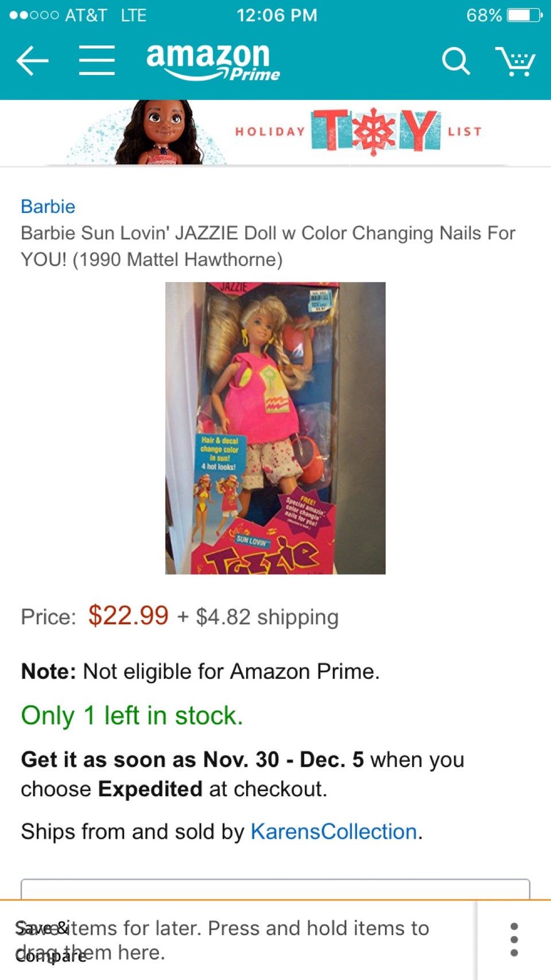The width and height of the screenshot is (551, 980).
Task: Visit the KarensCollection seller page
Action: (333, 831)
